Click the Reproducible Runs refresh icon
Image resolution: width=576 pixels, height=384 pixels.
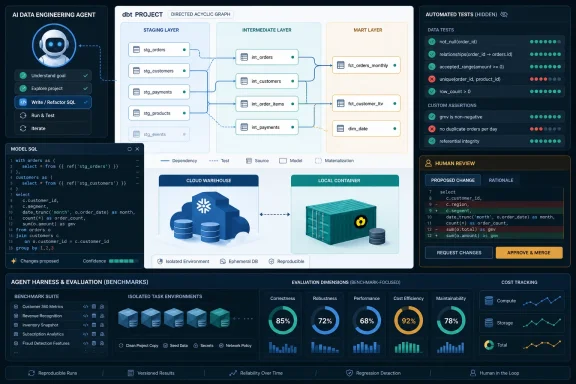31,373
